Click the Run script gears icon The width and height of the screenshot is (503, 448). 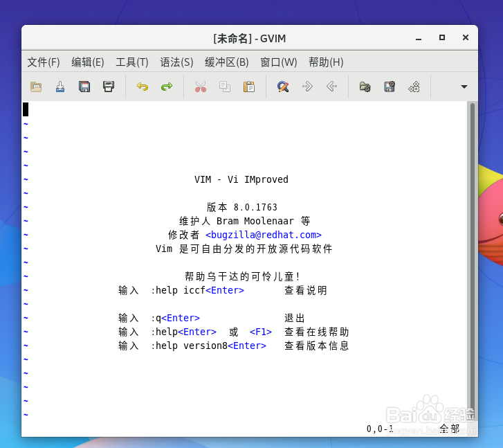414,87
